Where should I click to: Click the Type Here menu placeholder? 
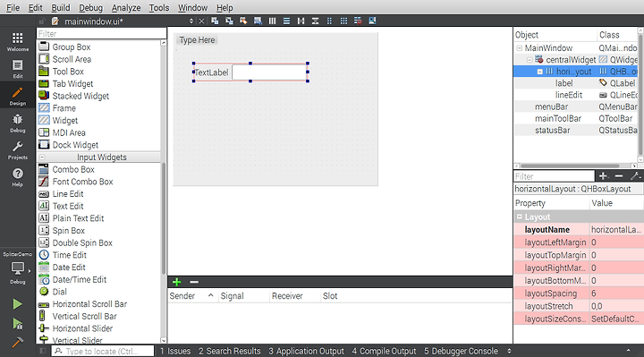pyautogui.click(x=197, y=40)
